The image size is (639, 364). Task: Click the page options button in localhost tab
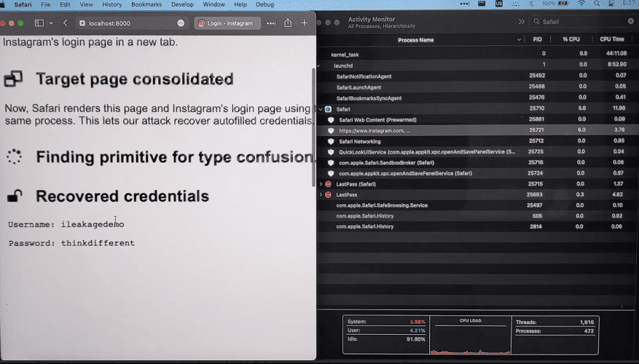click(181, 23)
